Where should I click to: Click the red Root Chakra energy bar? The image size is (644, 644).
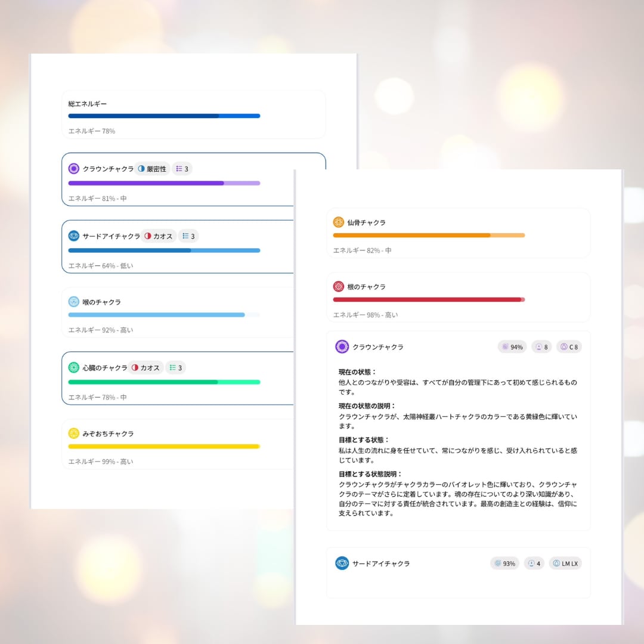click(x=429, y=300)
